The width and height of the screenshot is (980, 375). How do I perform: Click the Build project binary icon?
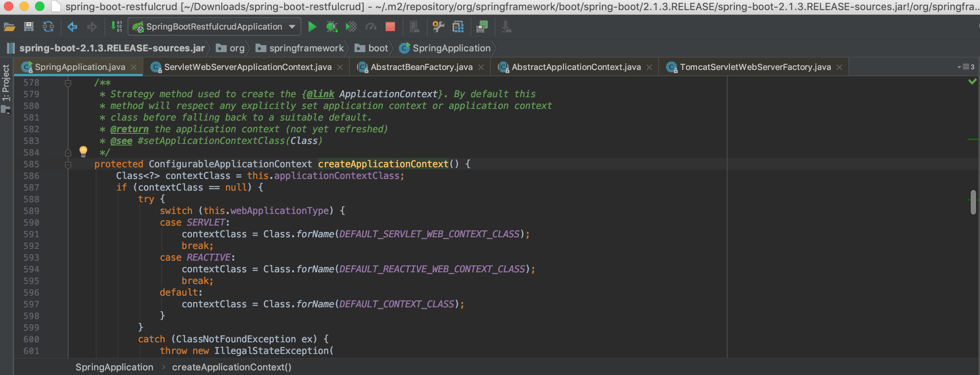coord(116,27)
